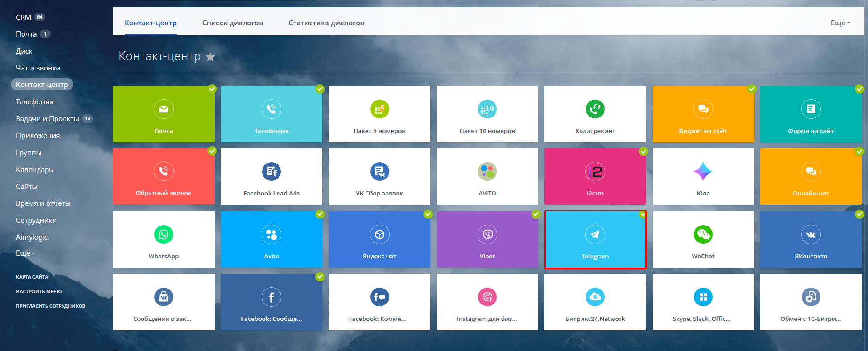The image size is (868, 351).
Task: Switch to the Список диалогов tab
Action: tap(232, 23)
